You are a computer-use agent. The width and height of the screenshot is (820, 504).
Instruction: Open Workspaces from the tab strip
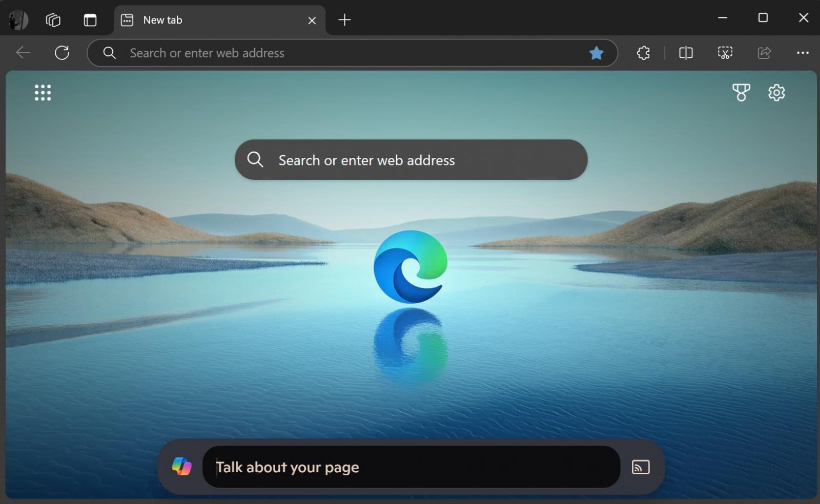53,19
